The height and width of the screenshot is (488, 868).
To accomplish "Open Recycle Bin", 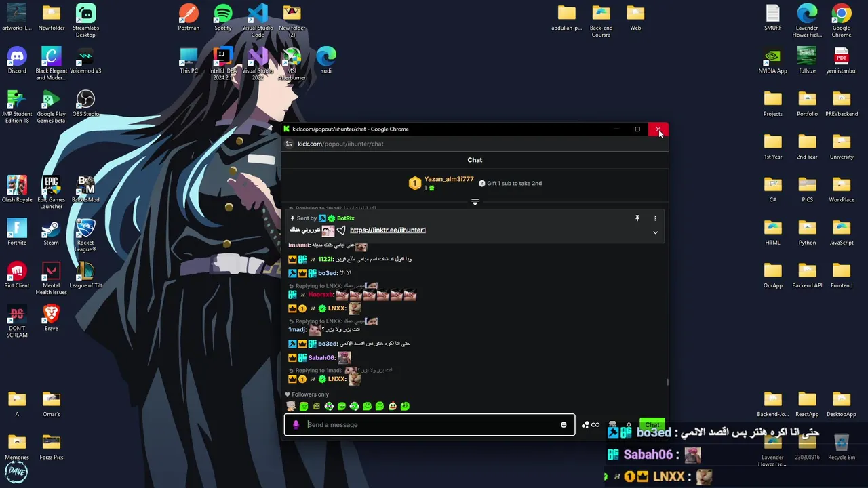I will pos(842,447).
